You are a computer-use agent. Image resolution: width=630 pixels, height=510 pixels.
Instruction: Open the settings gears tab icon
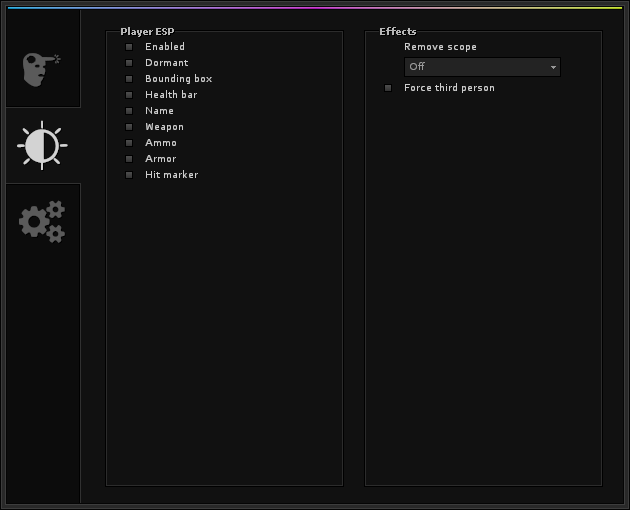tap(42, 221)
